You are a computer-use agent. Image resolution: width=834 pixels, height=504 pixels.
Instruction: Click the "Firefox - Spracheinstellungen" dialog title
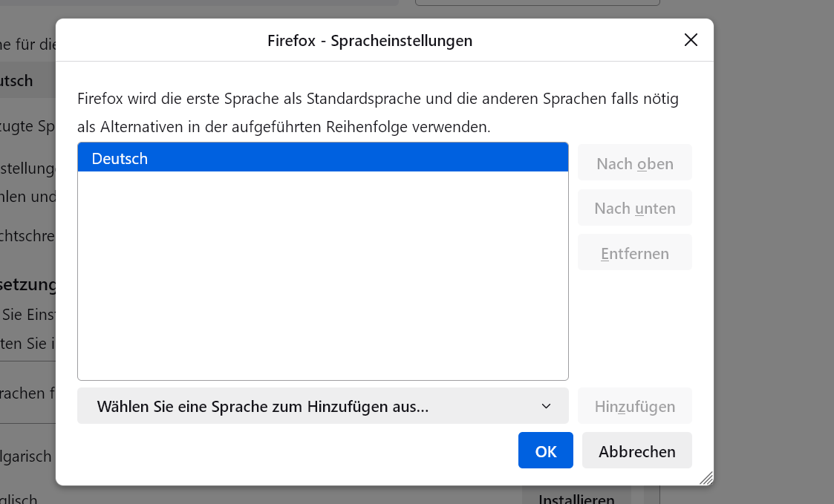[x=370, y=41]
